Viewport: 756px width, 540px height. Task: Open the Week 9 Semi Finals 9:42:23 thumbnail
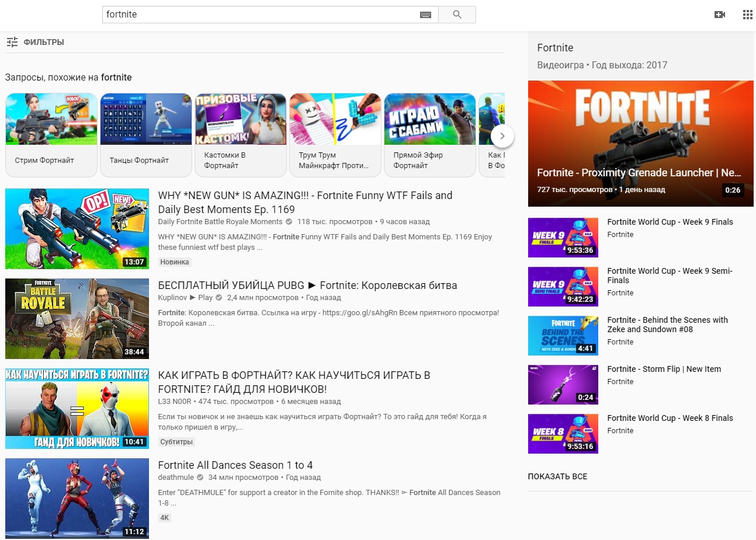[x=563, y=287]
